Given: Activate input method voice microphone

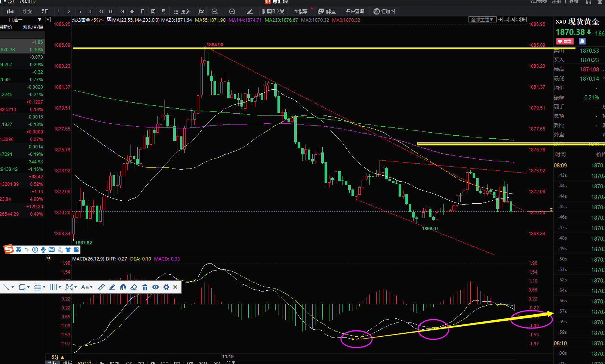Looking at the screenshot, I should coord(43,250).
